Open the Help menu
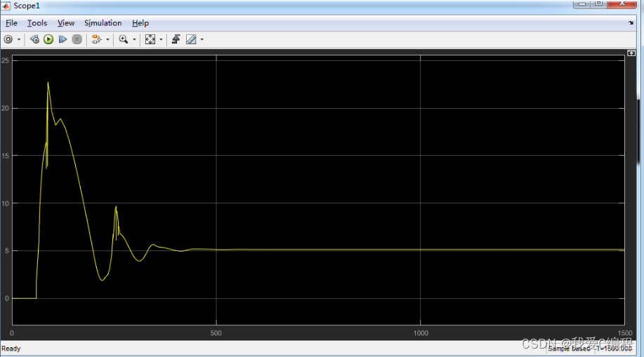 (x=140, y=23)
